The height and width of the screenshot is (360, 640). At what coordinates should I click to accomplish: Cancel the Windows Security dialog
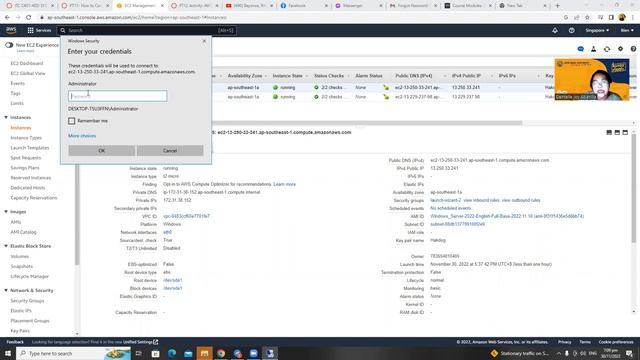[x=170, y=151]
